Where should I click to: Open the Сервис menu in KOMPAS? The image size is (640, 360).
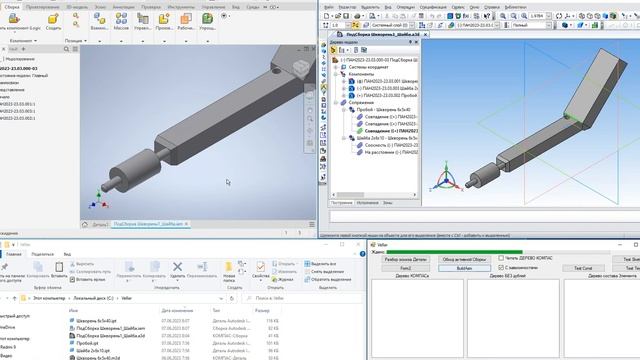point(458,7)
